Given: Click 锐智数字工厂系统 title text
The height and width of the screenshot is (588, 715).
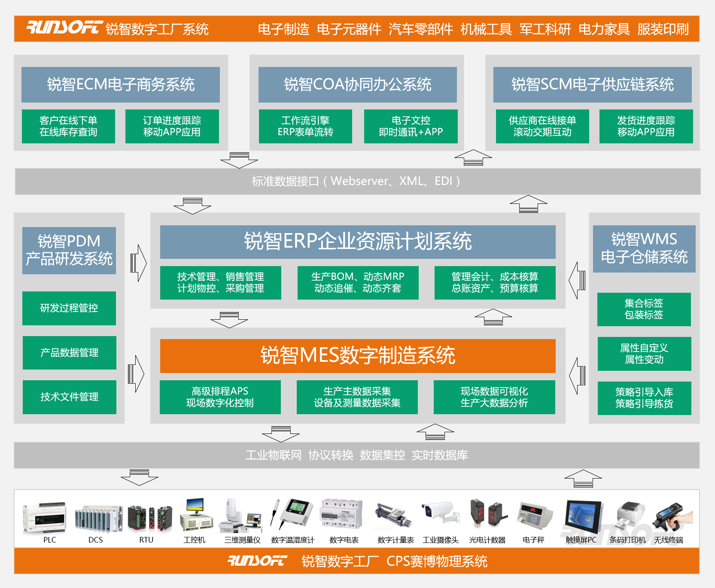Looking at the screenshot, I should click(157, 29).
